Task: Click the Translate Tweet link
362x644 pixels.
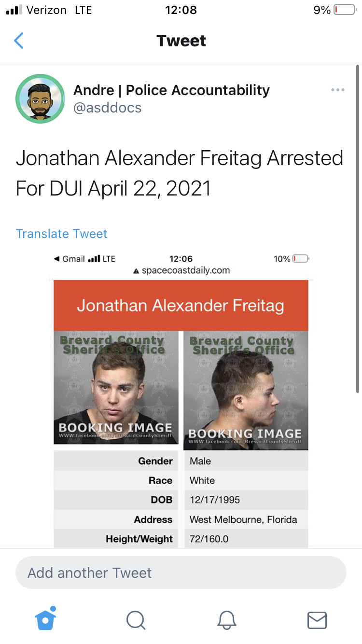Action: click(x=61, y=234)
